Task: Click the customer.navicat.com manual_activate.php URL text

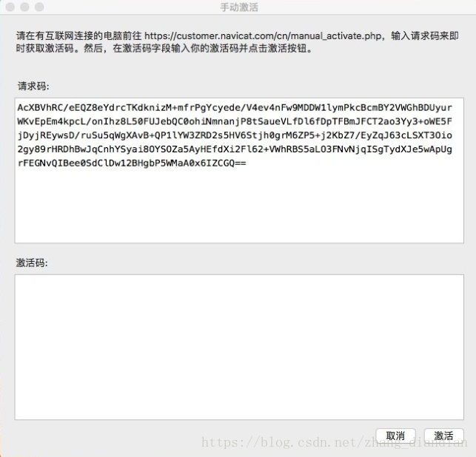Action: (263, 35)
